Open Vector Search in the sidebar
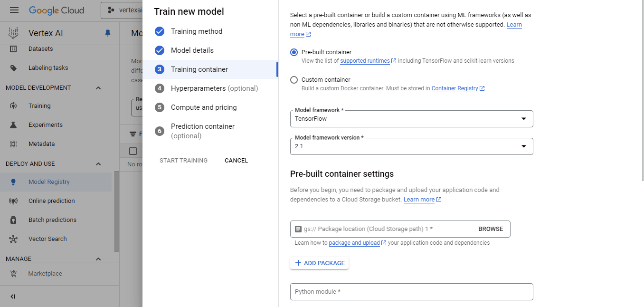The image size is (644, 307). tap(47, 239)
